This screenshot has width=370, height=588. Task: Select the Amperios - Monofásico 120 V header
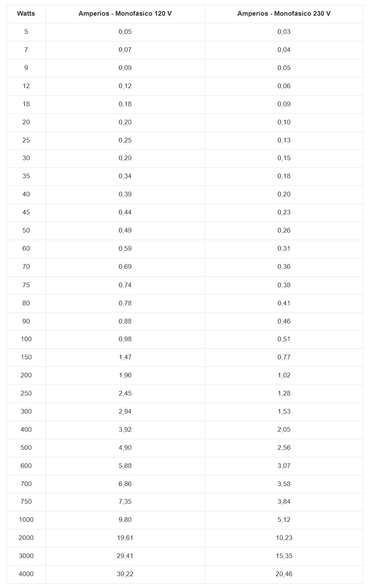[125, 14]
